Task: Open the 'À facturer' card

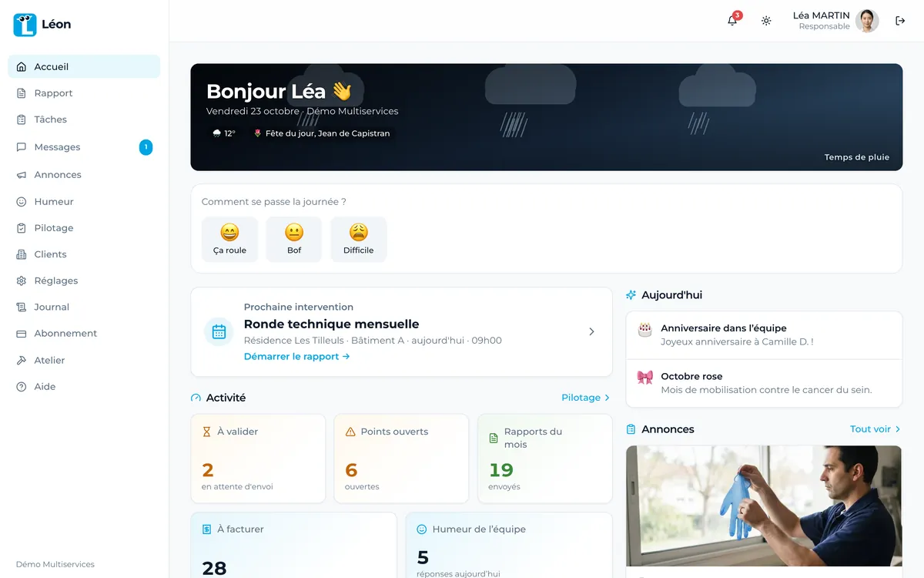Action: [293, 546]
